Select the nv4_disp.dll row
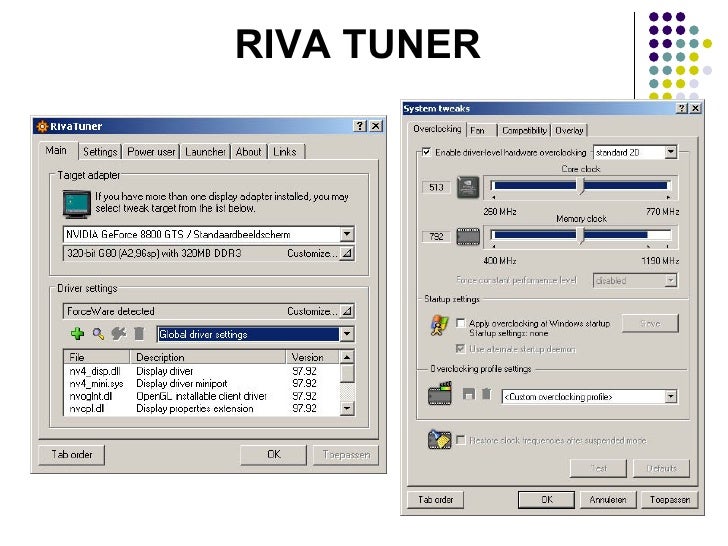 point(202,371)
